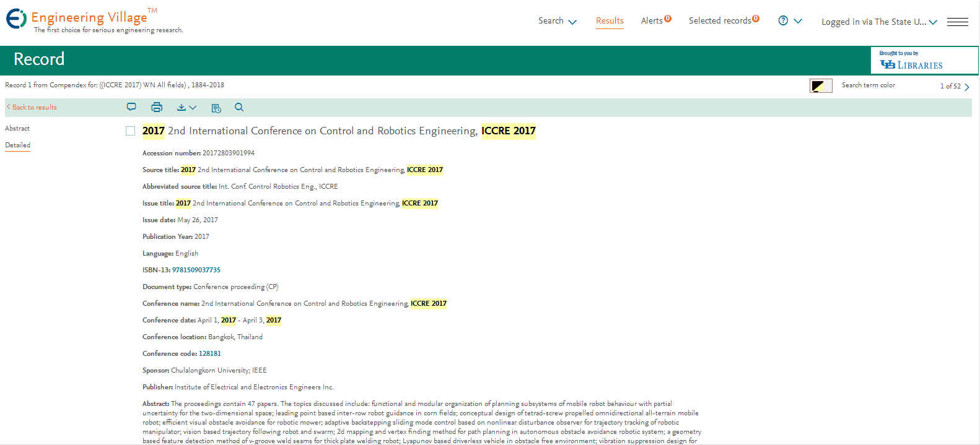Click publisher 'Institute of Electrical and Electronics Engineers Inc.'
Viewport: 980px width, 445px height.
254,387
